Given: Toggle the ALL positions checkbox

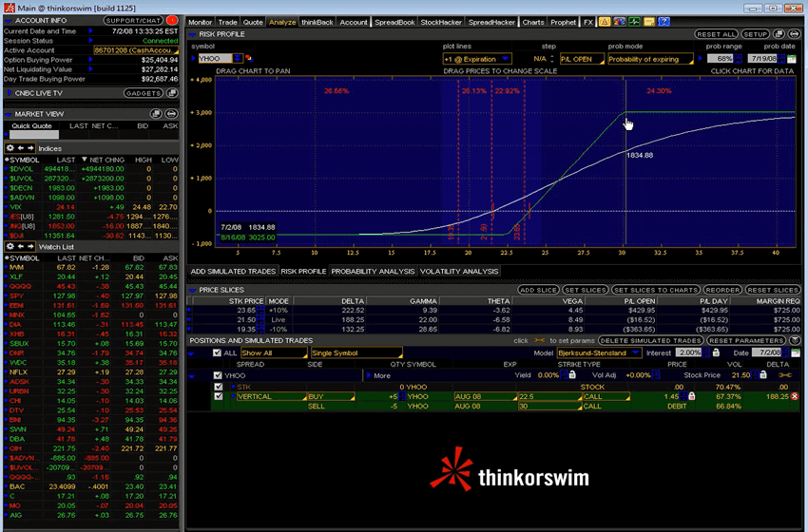Looking at the screenshot, I should pos(217,352).
